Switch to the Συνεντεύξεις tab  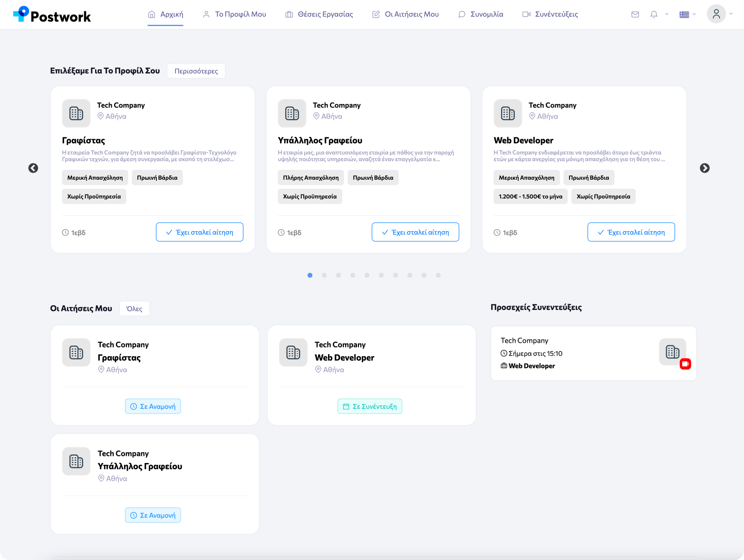tap(550, 15)
